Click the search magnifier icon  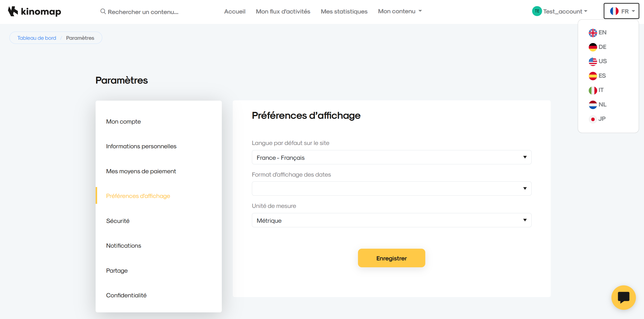[103, 11]
